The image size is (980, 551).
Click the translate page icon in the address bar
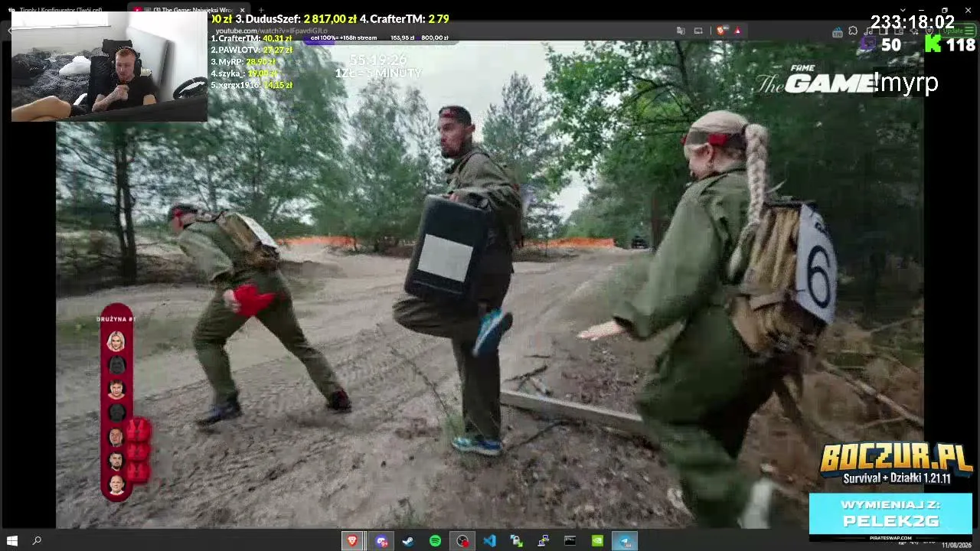coord(681,31)
